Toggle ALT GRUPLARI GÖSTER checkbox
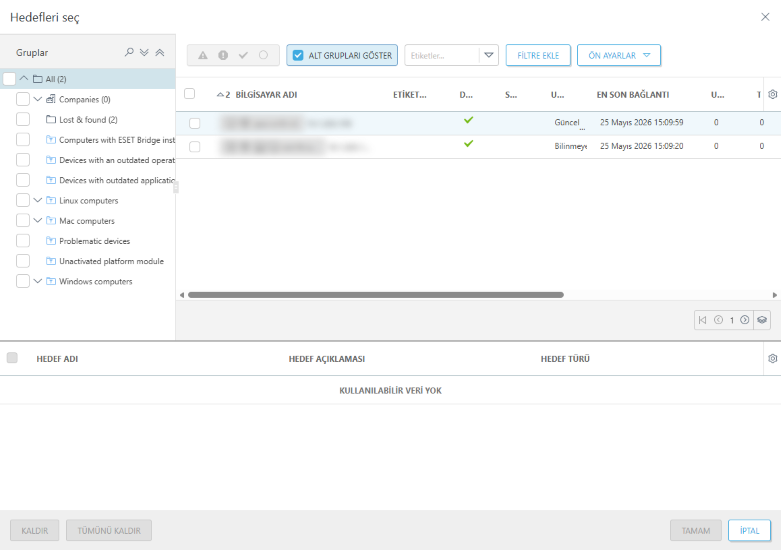 pyautogui.click(x=298, y=55)
